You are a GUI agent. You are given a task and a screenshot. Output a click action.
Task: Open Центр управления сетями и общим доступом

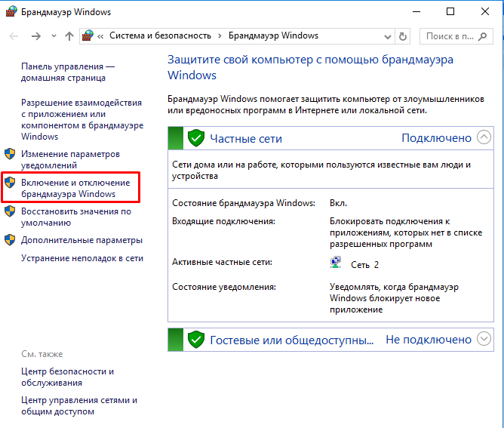pyautogui.click(x=78, y=405)
